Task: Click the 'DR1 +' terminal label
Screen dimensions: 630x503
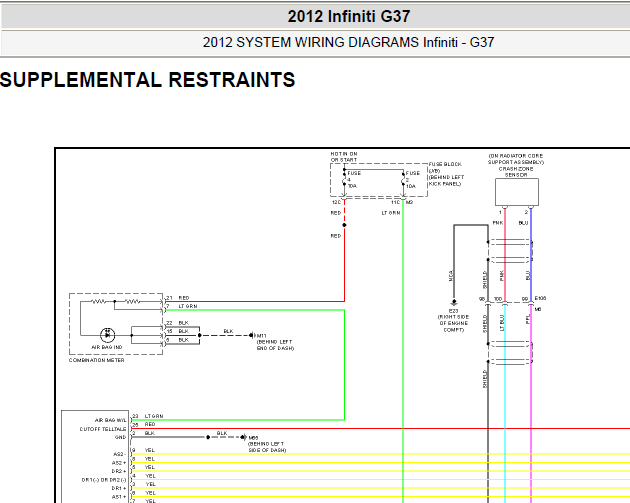Action: (x=119, y=489)
